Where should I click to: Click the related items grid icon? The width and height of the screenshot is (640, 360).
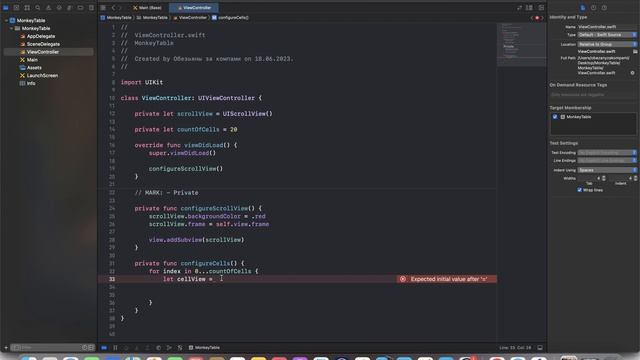tap(103, 8)
